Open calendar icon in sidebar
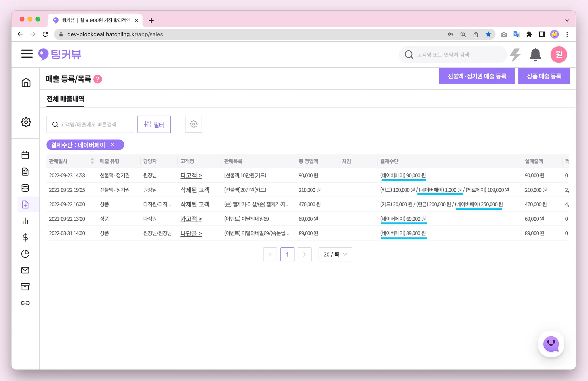588x381 pixels. coord(25,155)
